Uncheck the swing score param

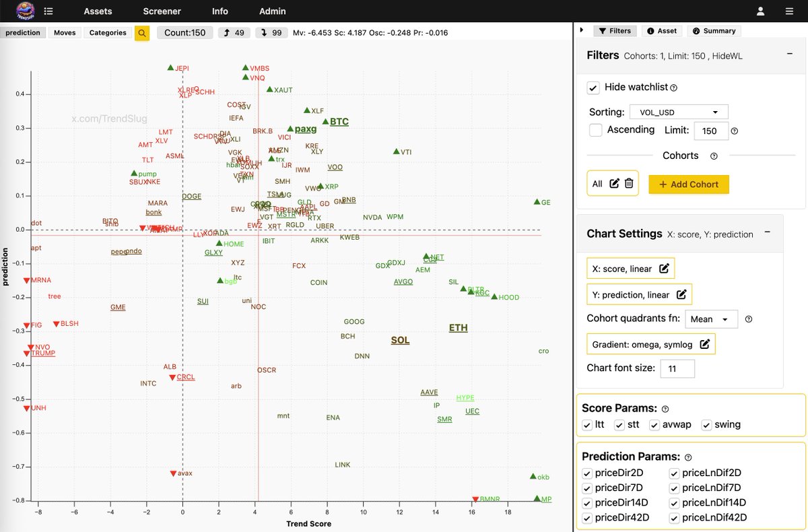coord(706,425)
